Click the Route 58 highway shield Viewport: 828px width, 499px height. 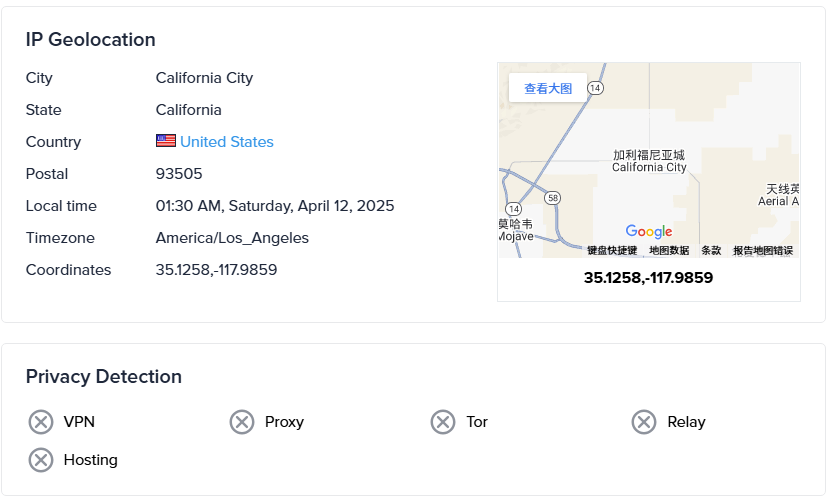click(553, 198)
